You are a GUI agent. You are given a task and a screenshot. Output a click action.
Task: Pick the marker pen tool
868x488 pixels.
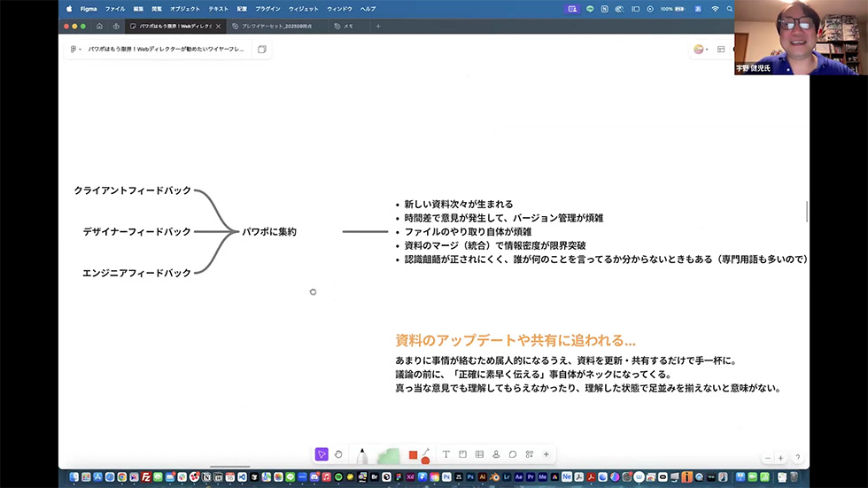pos(361,455)
